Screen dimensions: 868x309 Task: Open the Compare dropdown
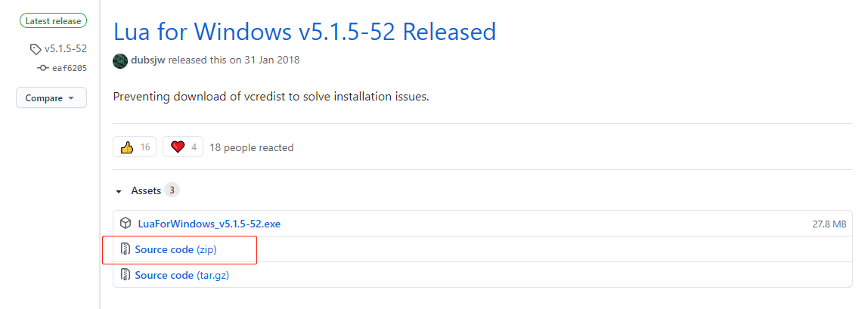51,98
